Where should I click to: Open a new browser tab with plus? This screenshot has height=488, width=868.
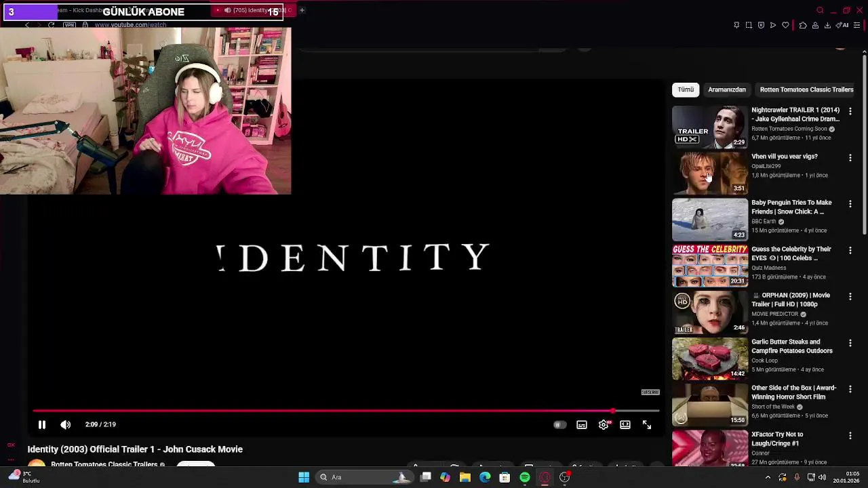302,10
